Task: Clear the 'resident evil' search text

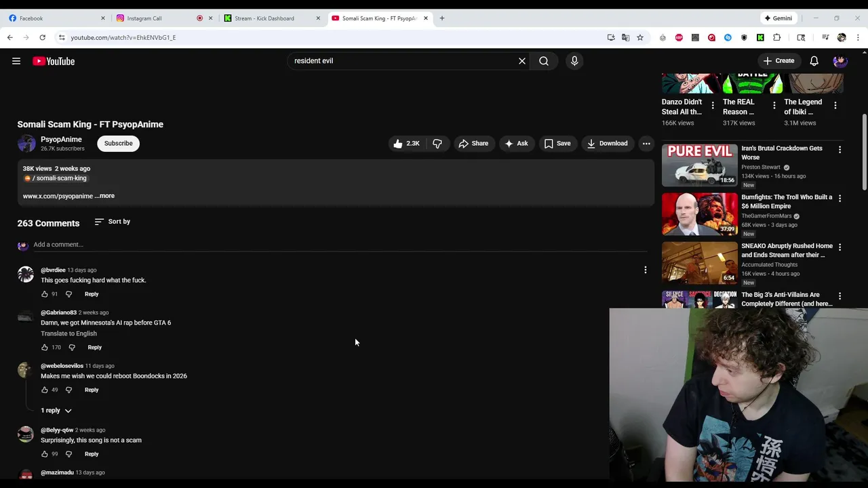Action: [x=522, y=61]
